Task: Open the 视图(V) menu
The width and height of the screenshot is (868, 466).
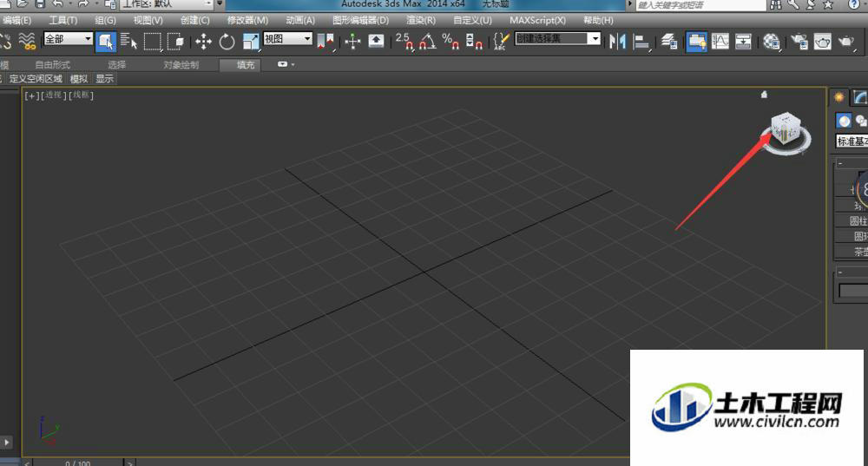Action: [148, 20]
